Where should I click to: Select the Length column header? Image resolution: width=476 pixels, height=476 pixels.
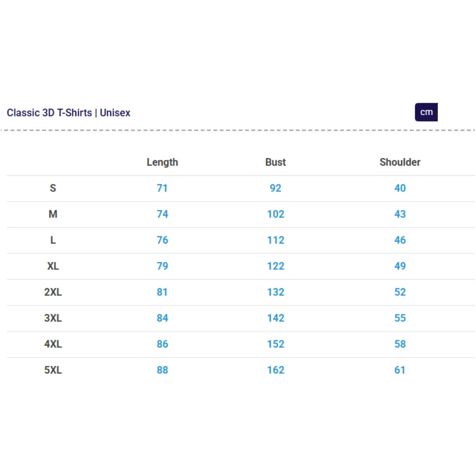tap(162, 162)
